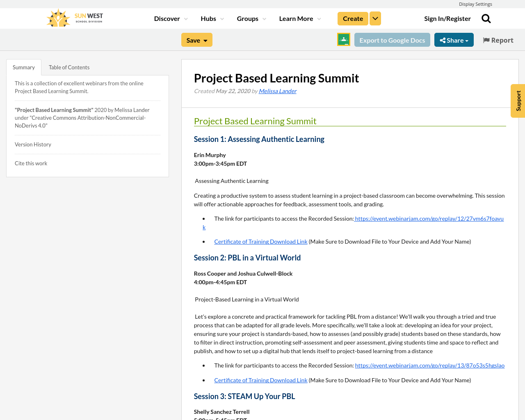525x420 pixels.
Task: Share to Google Classroom
Action: point(343,39)
